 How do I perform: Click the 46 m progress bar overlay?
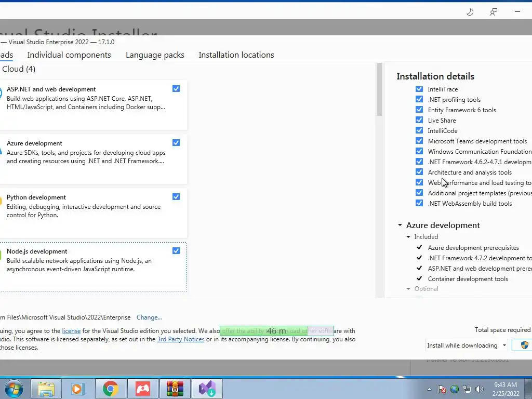point(277,331)
